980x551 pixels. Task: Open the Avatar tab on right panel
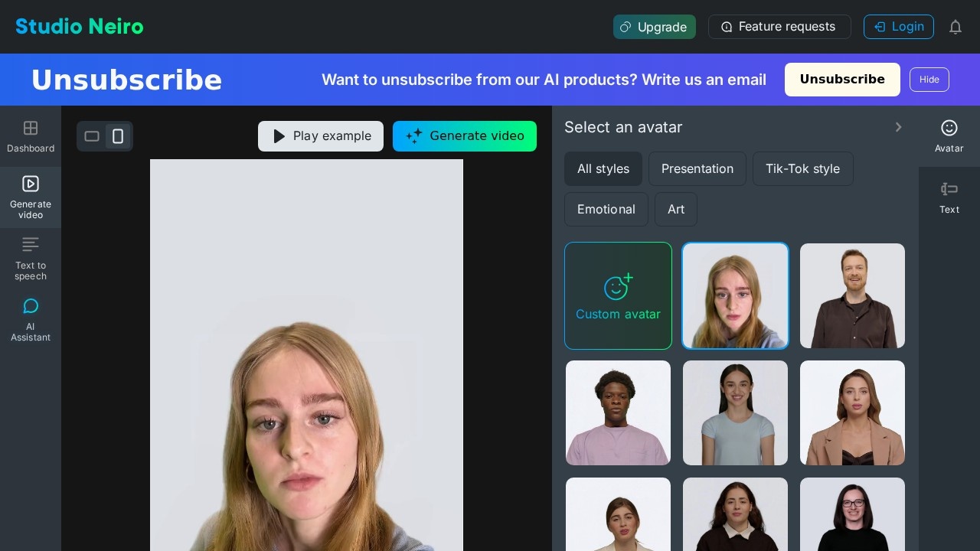949,136
